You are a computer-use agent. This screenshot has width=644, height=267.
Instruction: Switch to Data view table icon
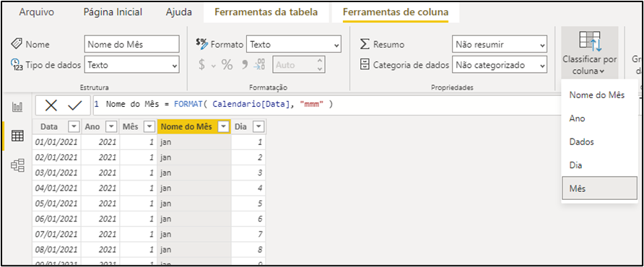[17, 136]
